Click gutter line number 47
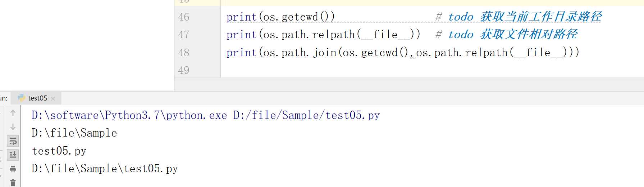 pyautogui.click(x=183, y=35)
